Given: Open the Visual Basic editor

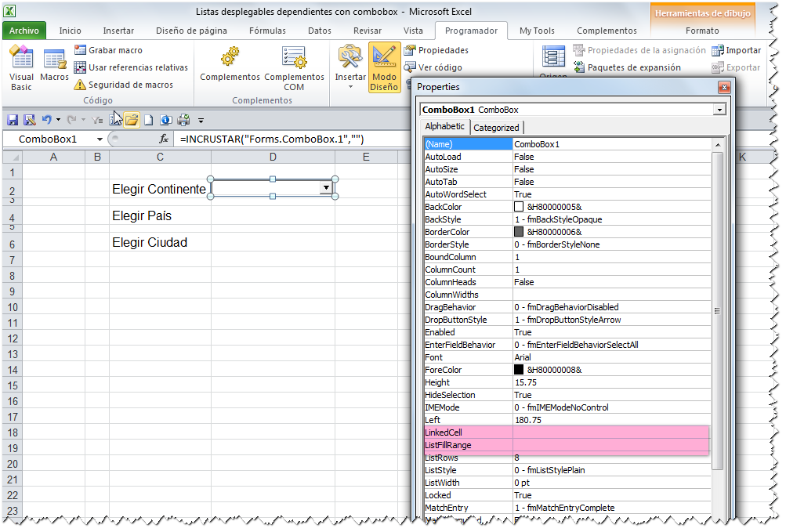Looking at the screenshot, I should 21,67.
